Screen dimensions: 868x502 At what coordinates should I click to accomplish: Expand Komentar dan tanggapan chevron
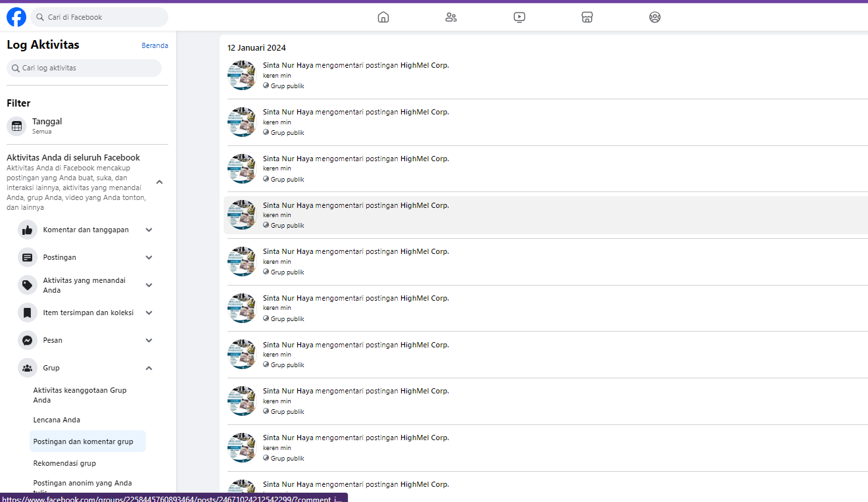[149, 230]
